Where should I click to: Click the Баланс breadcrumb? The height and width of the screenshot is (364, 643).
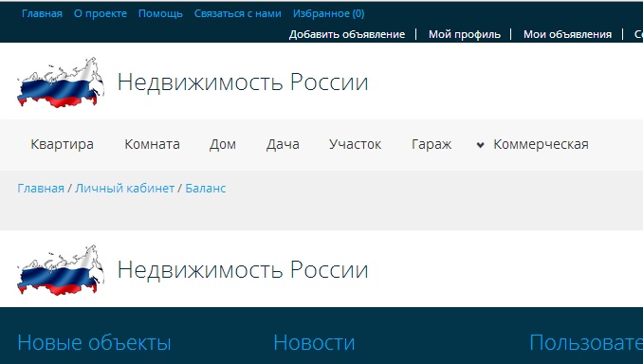pyautogui.click(x=206, y=188)
